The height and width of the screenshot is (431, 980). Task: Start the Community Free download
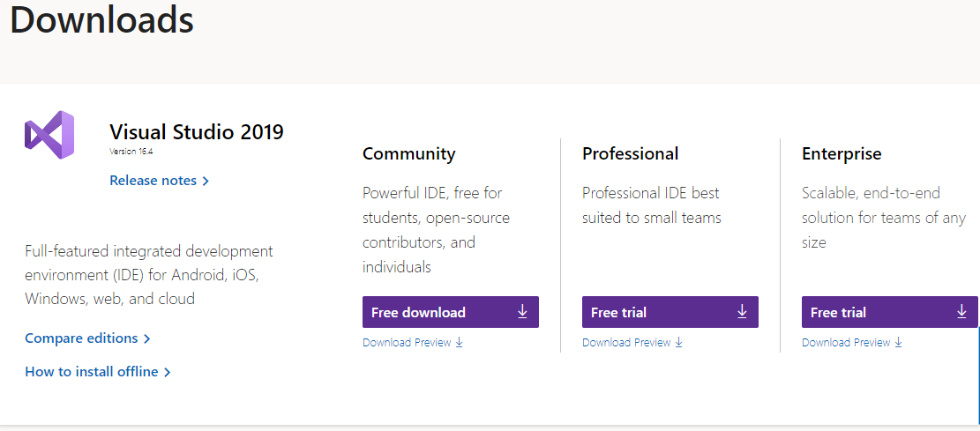pos(451,312)
